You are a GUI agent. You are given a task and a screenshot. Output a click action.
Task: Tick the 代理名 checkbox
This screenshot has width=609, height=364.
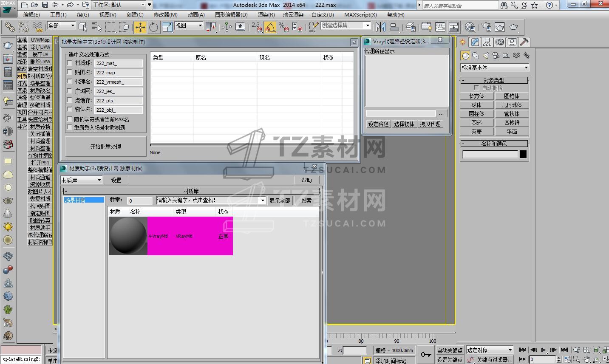[x=70, y=82]
